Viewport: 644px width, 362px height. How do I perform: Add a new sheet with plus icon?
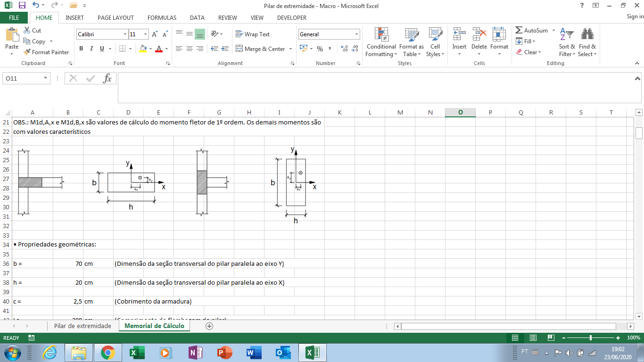tap(209, 326)
